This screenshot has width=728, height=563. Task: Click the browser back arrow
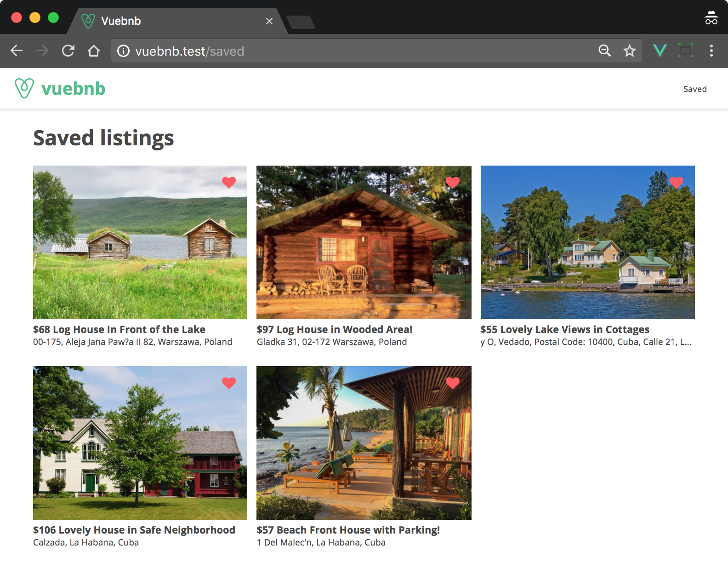(17, 51)
